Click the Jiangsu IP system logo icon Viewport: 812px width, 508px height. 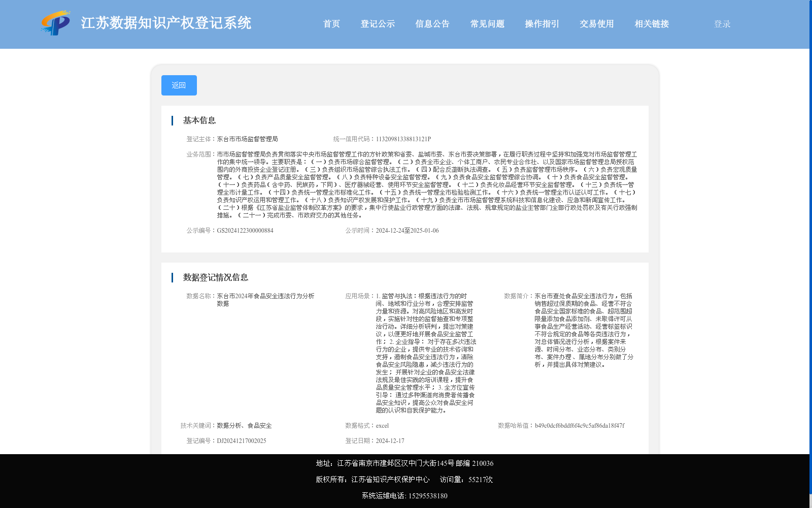[56, 23]
